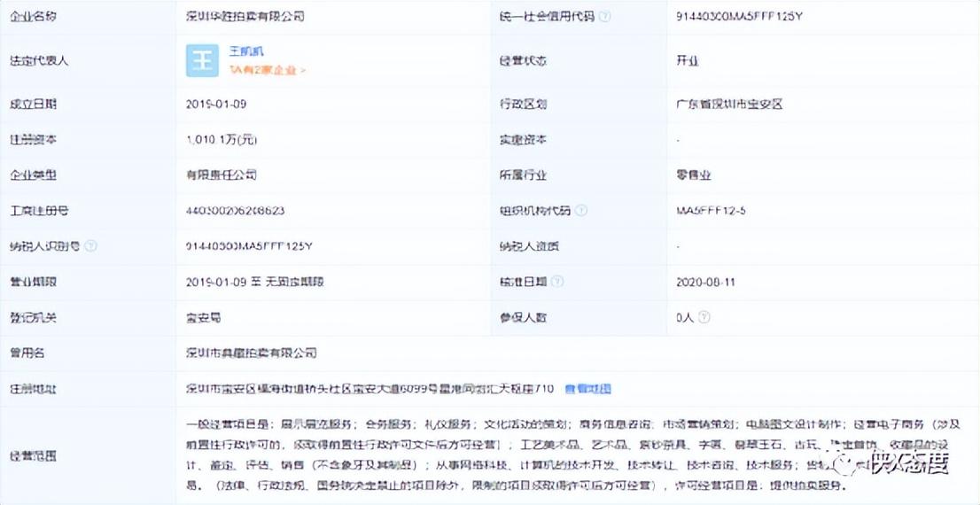The width and height of the screenshot is (980, 505).
Task: Click the 参保人数 label
Action: point(523,317)
